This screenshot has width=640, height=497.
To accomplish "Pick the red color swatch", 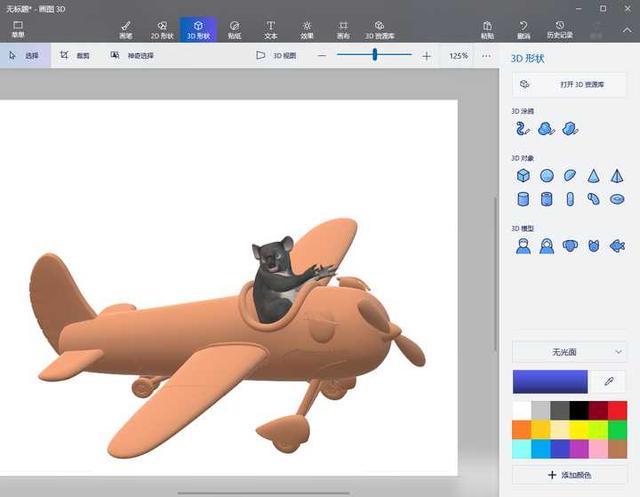I will coord(617,410).
